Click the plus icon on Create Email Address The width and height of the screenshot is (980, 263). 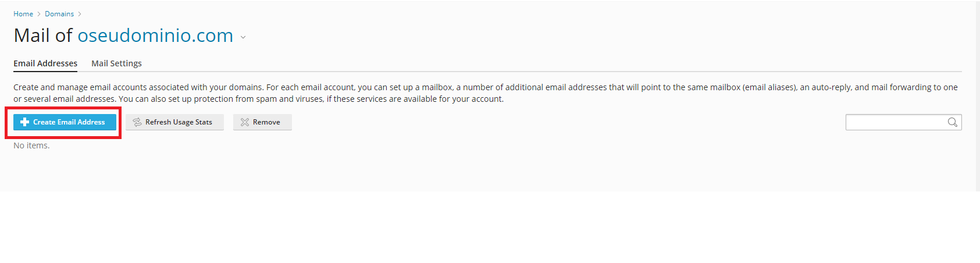[x=24, y=122]
